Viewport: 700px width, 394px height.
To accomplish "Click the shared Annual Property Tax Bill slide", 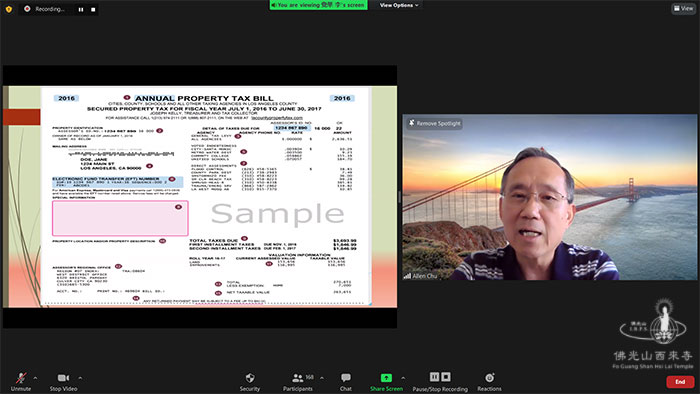I will tap(200, 196).
